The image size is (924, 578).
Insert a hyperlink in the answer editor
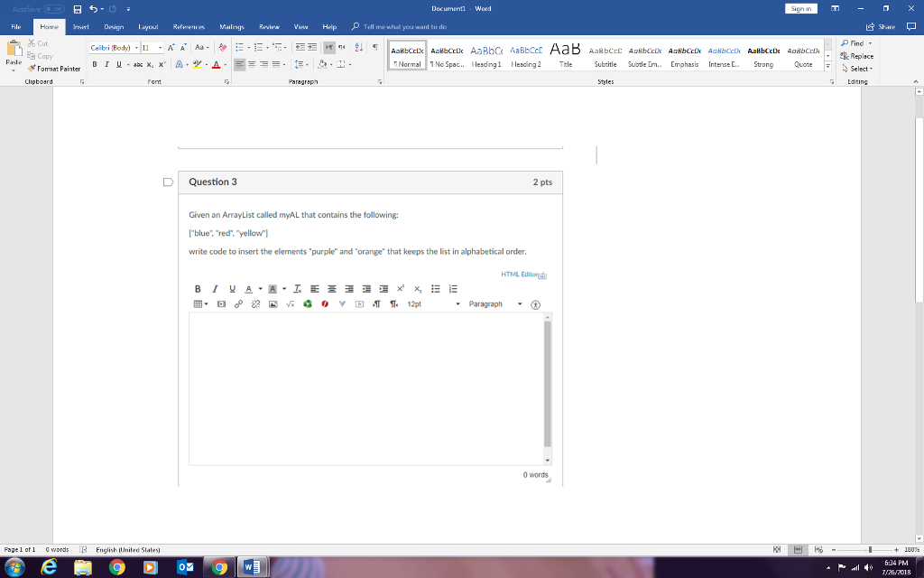click(239, 305)
